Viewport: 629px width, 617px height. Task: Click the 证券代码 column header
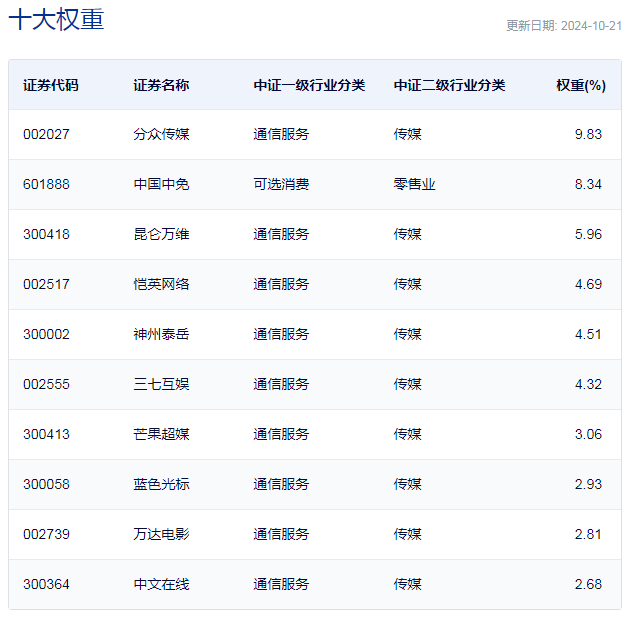(x=51, y=85)
